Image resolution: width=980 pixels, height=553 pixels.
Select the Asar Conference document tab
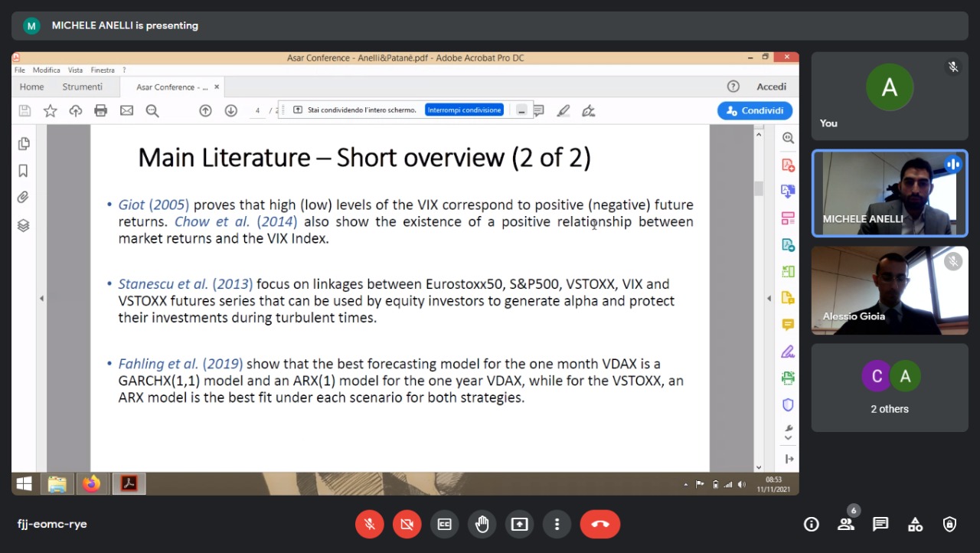172,87
